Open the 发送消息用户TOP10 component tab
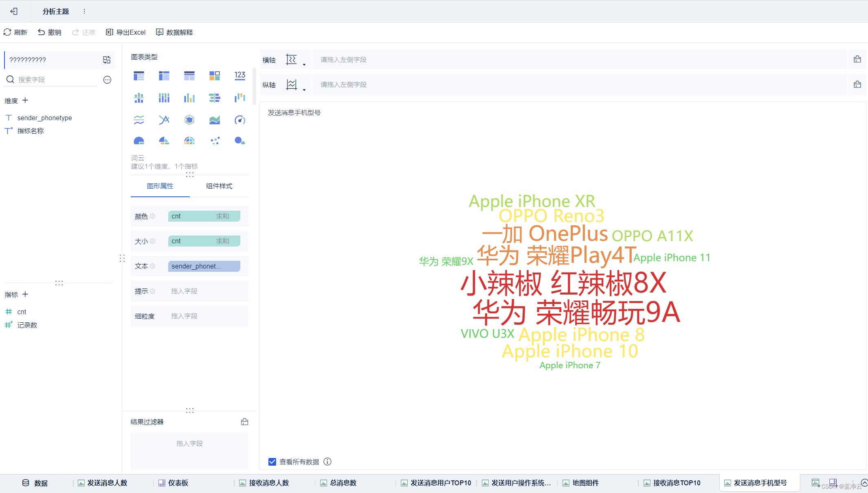The height and width of the screenshot is (493, 868). pyautogui.click(x=436, y=483)
